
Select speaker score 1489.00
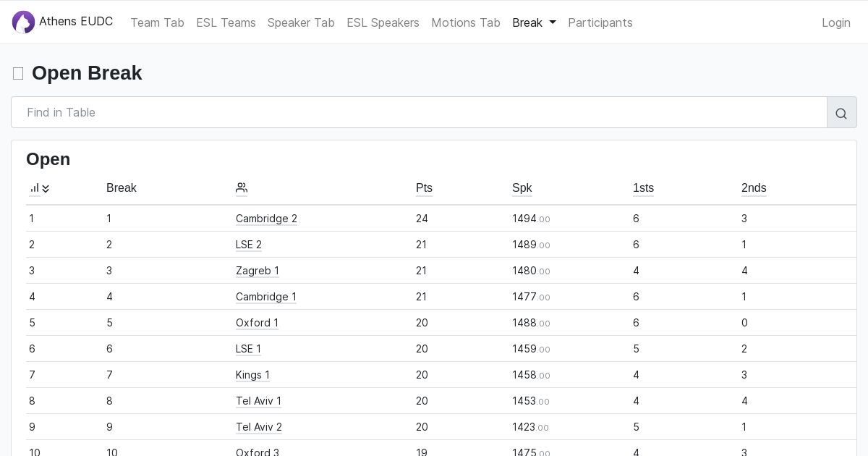[x=531, y=245]
